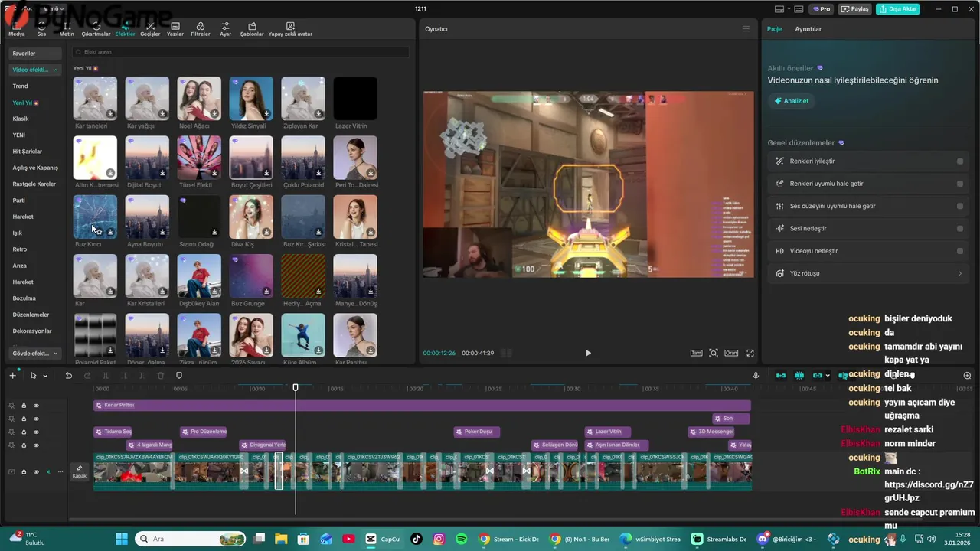
Task: Click the Pro badge button
Action: pyautogui.click(x=822, y=9)
